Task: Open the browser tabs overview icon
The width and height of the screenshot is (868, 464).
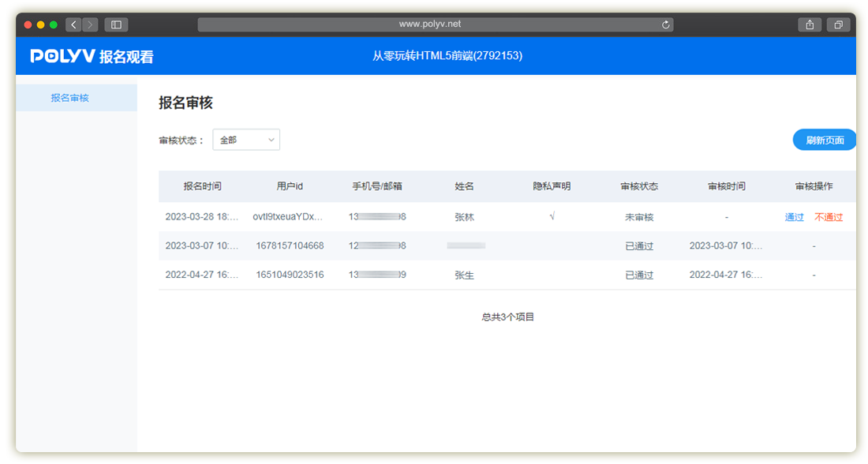Action: (838, 24)
